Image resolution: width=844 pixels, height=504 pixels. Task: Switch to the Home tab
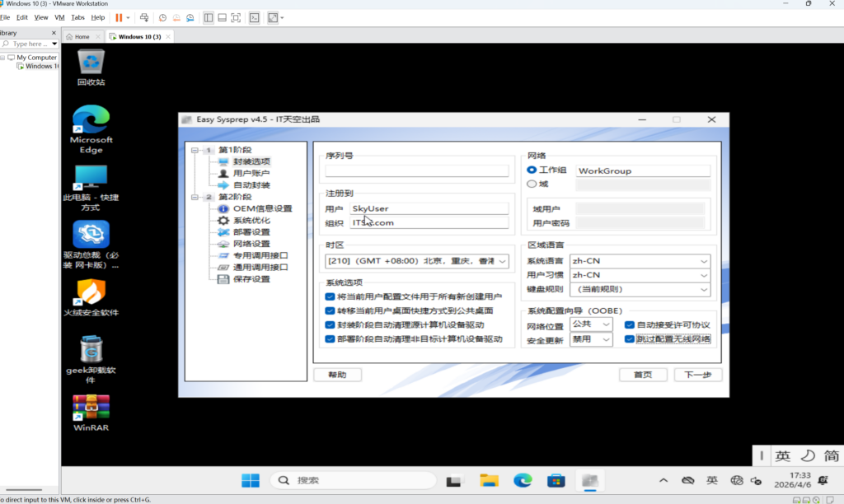point(77,37)
